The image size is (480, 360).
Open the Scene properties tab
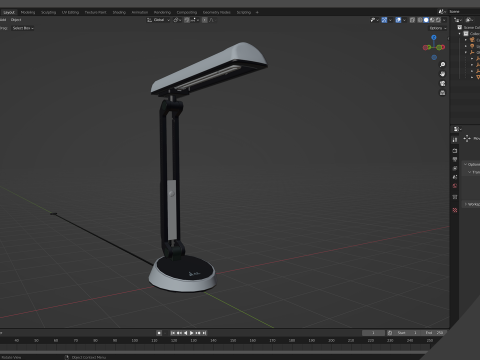point(455,177)
